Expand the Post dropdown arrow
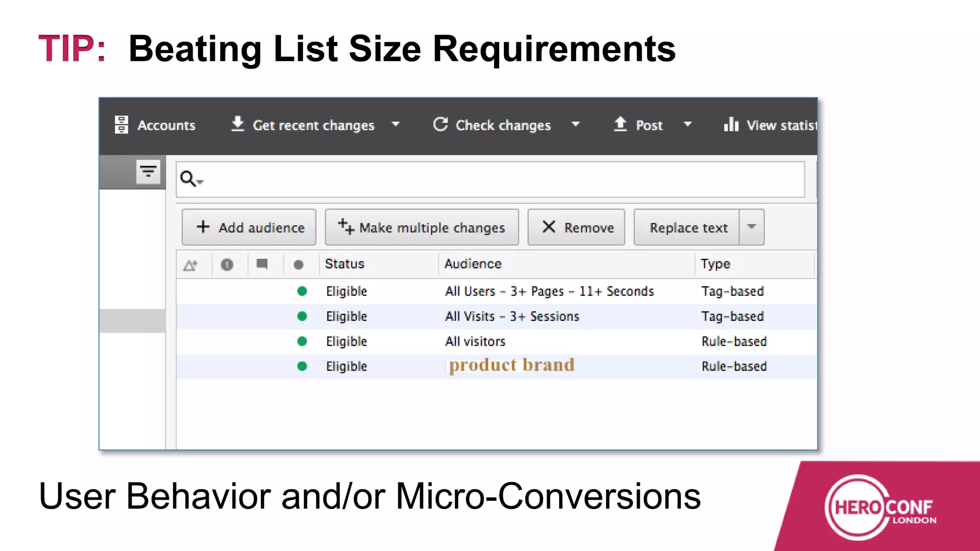Viewport: 980px width, 551px height. pos(688,124)
